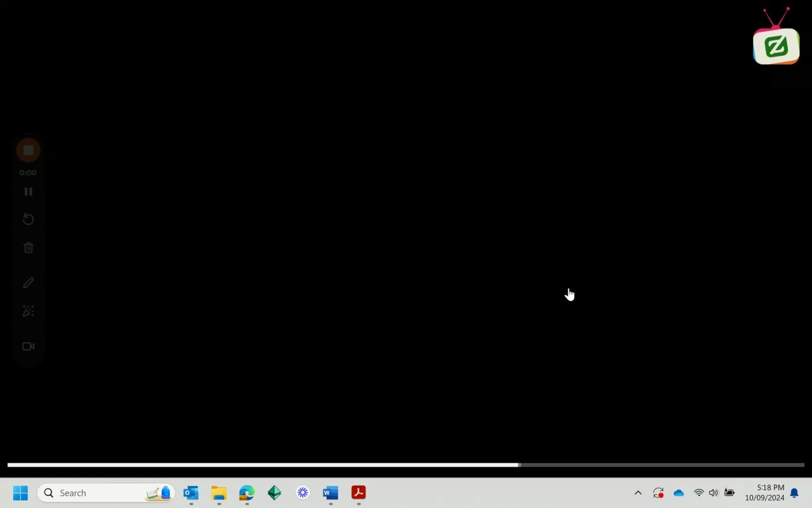Image resolution: width=812 pixels, height=508 pixels.
Task: Delete the recording using the trash icon
Action: (28, 248)
